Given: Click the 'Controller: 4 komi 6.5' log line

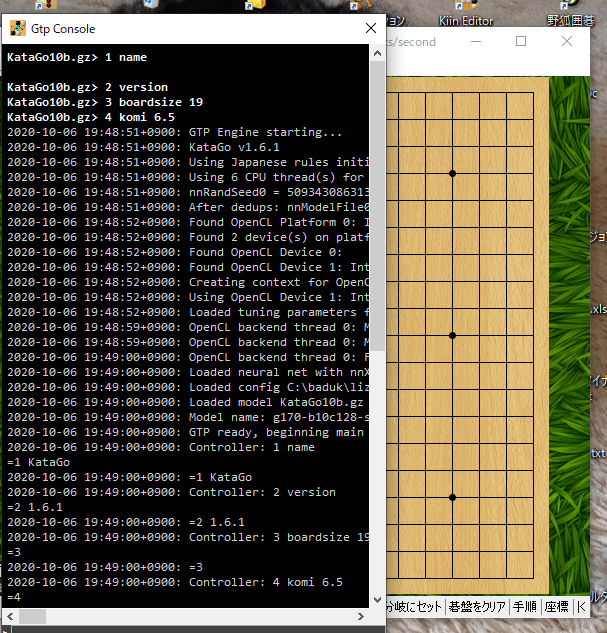Looking at the screenshot, I should pyautogui.click(x=175, y=582).
